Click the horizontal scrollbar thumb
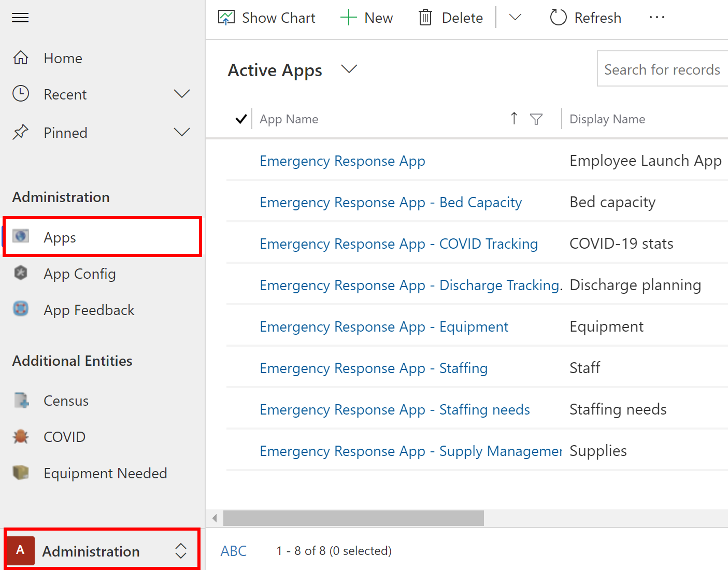Screen dimensions: 728x570 coord(353,518)
